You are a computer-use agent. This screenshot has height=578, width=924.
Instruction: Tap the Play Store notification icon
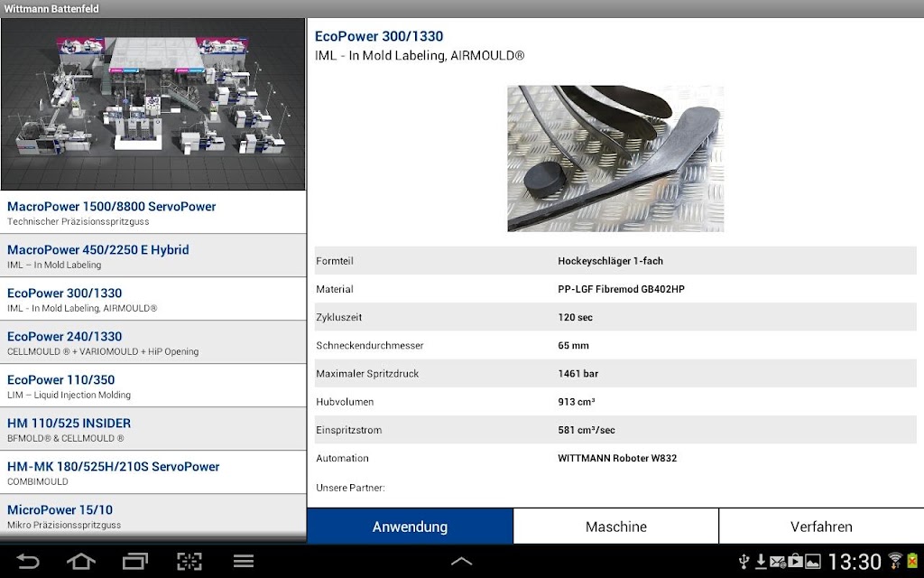(x=795, y=560)
